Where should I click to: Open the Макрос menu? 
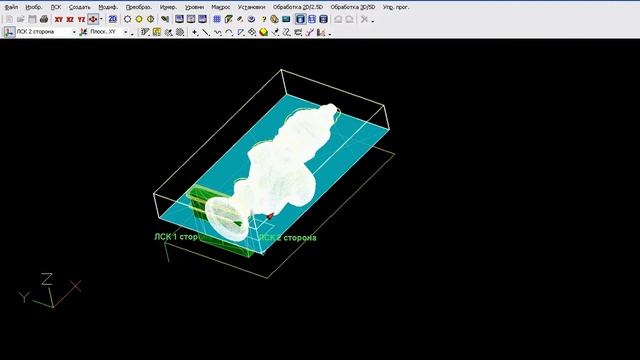(221, 7)
